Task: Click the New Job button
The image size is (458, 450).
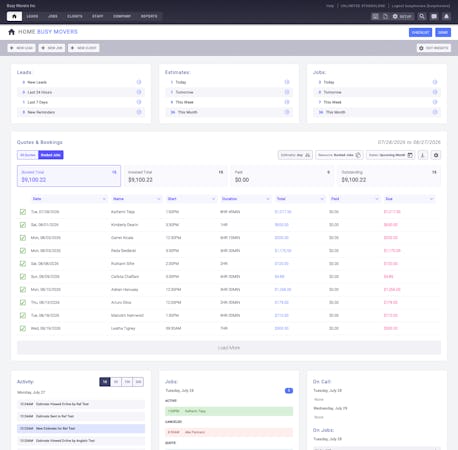Action: pos(52,48)
